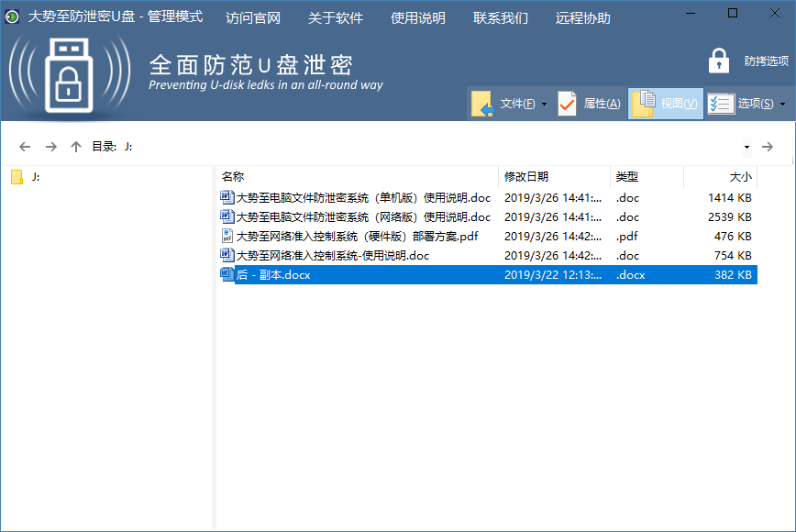This screenshot has height=532, width=796.
Task: Click the 选项(S) toolbar label
Action: pos(756,104)
